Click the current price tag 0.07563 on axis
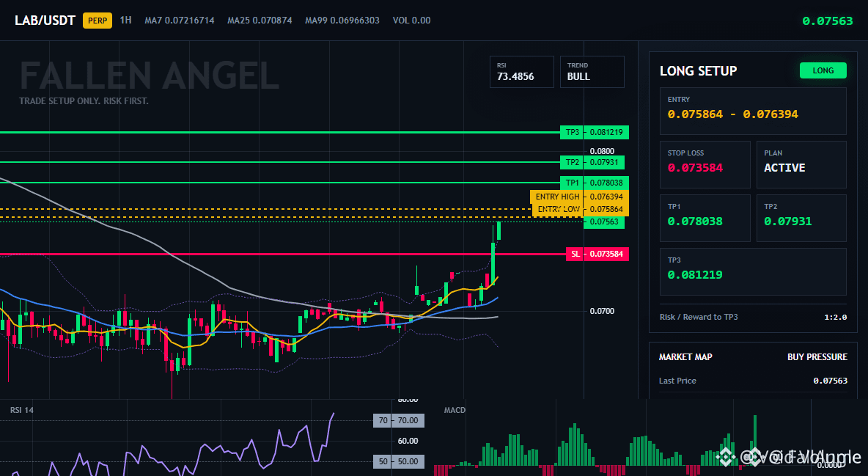The height and width of the screenshot is (476, 868). click(x=604, y=222)
